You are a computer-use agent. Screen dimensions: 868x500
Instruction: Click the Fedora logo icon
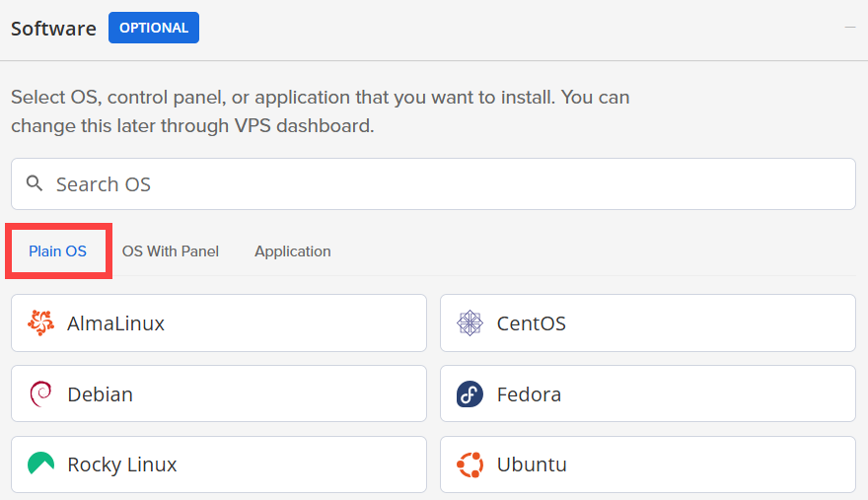pyautogui.click(x=470, y=394)
